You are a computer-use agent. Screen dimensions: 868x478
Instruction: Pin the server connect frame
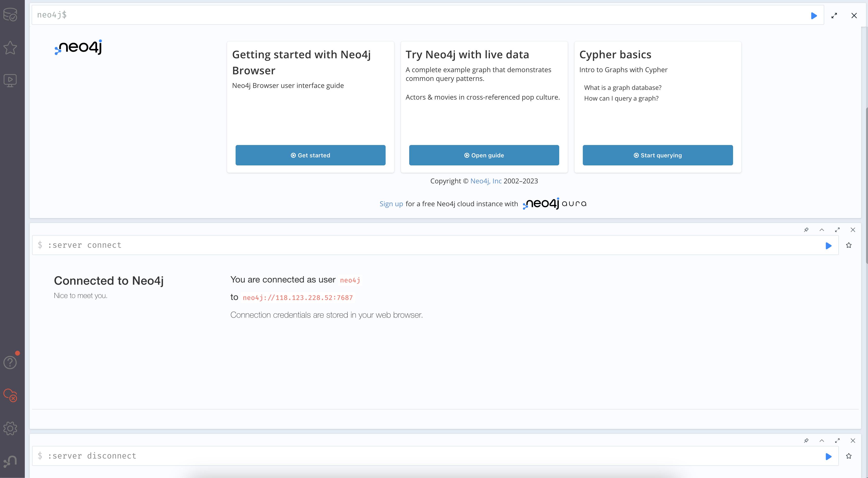click(x=806, y=230)
